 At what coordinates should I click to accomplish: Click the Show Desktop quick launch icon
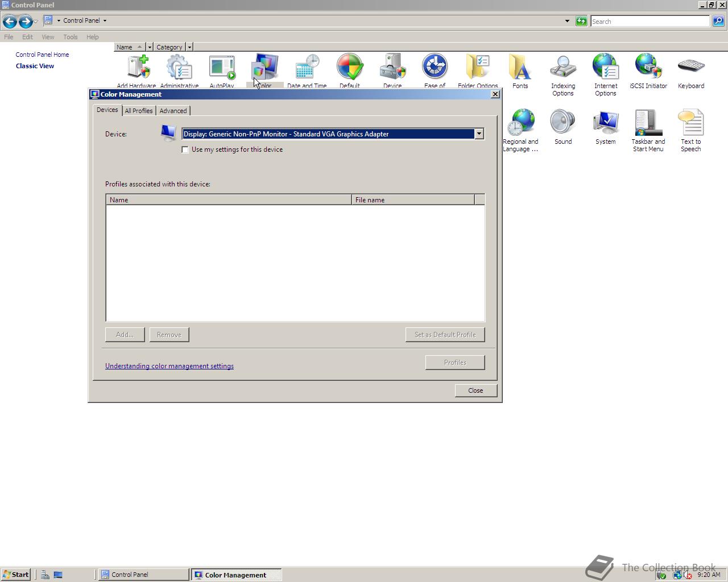click(x=57, y=575)
